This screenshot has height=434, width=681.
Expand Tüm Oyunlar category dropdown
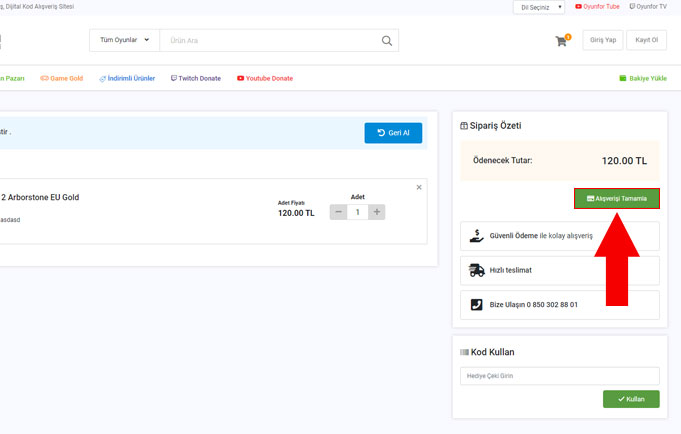click(x=125, y=40)
